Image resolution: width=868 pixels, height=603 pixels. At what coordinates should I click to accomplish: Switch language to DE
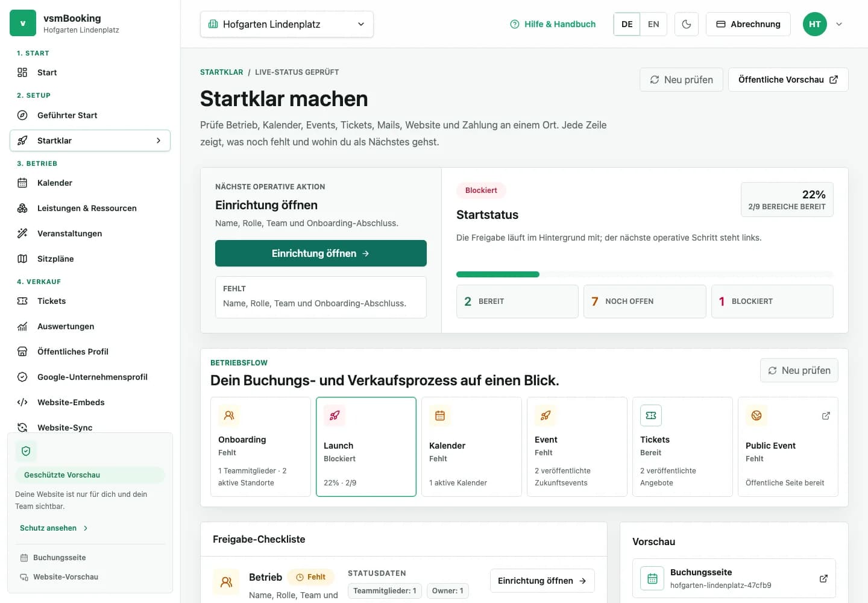click(627, 24)
